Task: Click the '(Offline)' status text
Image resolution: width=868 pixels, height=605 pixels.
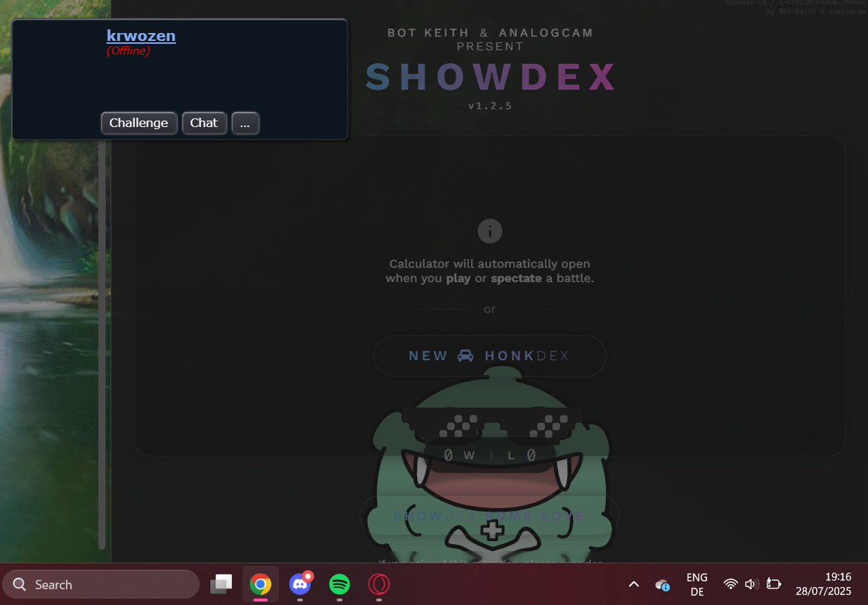Action: 129,51
